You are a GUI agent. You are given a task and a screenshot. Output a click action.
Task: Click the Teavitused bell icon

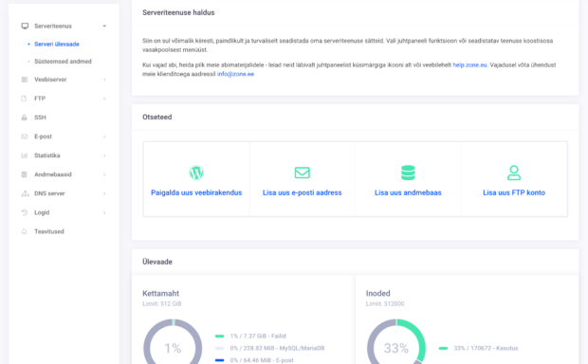[24, 231]
